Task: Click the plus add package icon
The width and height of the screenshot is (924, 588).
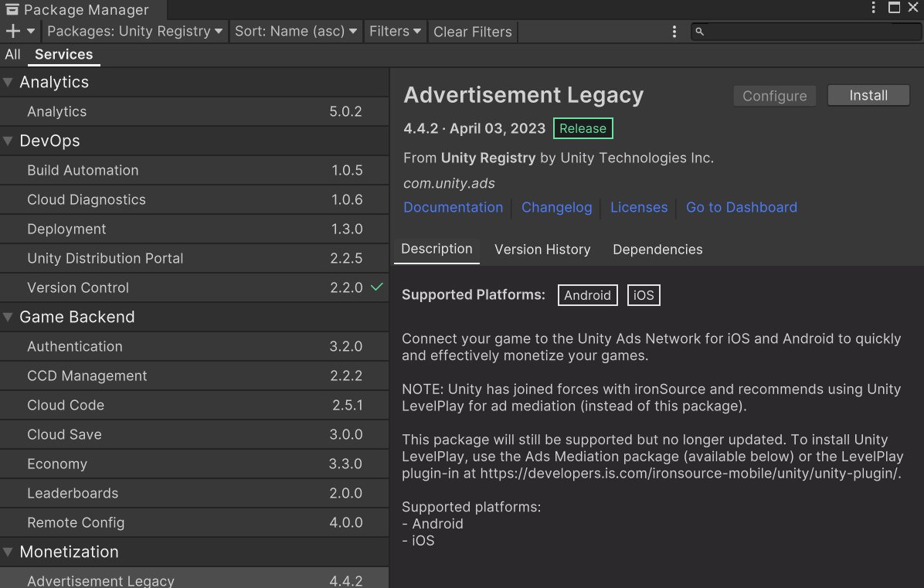Action: click(12, 31)
